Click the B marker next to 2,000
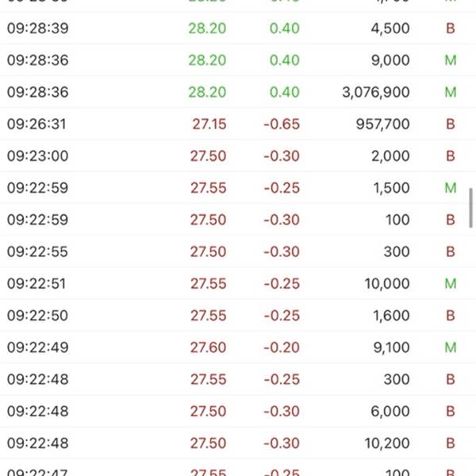Screen dimensions: 476x476 tap(451, 155)
